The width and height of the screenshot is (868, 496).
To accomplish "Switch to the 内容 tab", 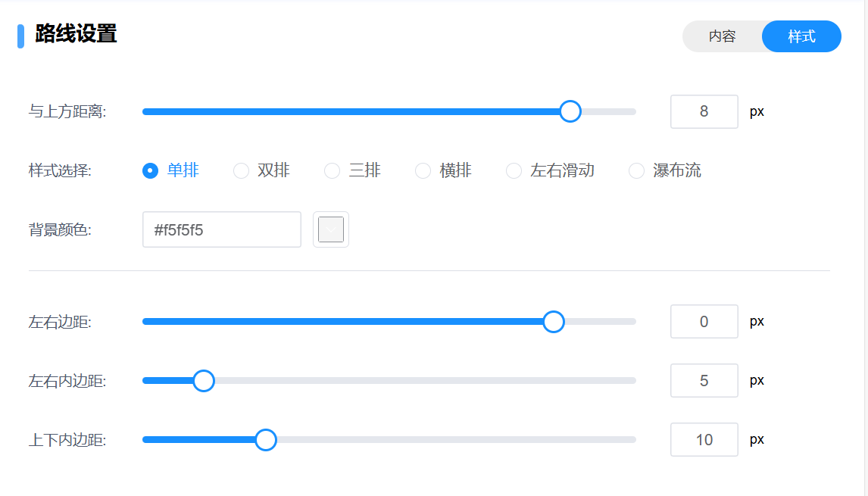I will pos(722,36).
